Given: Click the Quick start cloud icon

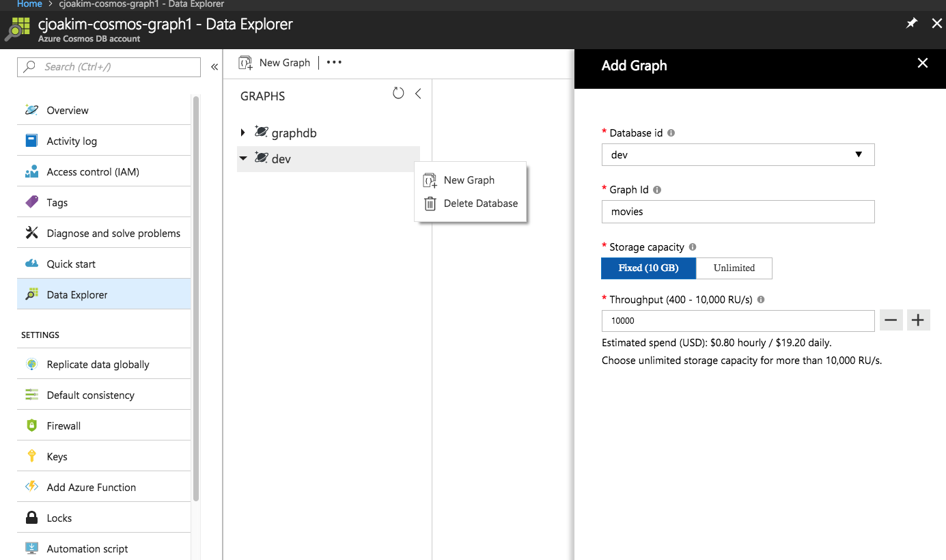Looking at the screenshot, I should pyautogui.click(x=31, y=264).
